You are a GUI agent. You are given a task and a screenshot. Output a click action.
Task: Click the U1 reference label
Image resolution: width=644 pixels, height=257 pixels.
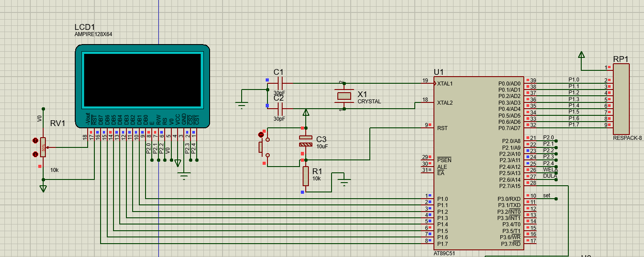(439, 72)
